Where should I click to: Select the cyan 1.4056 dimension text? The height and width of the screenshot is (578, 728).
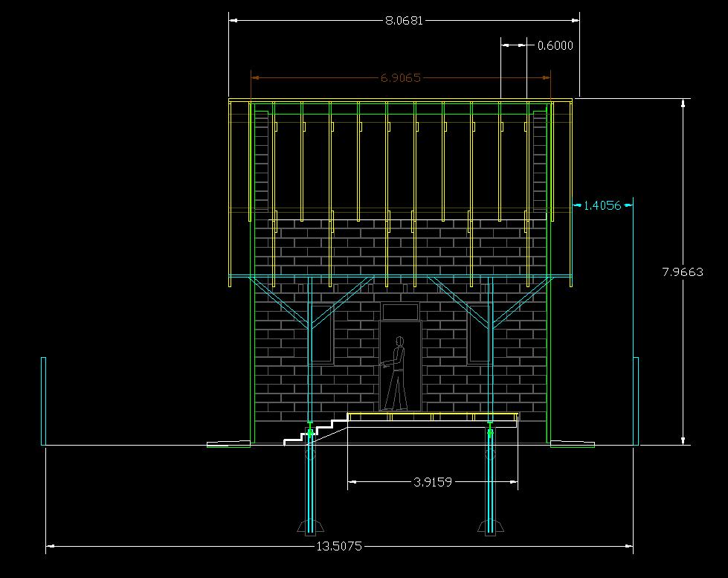(602, 205)
